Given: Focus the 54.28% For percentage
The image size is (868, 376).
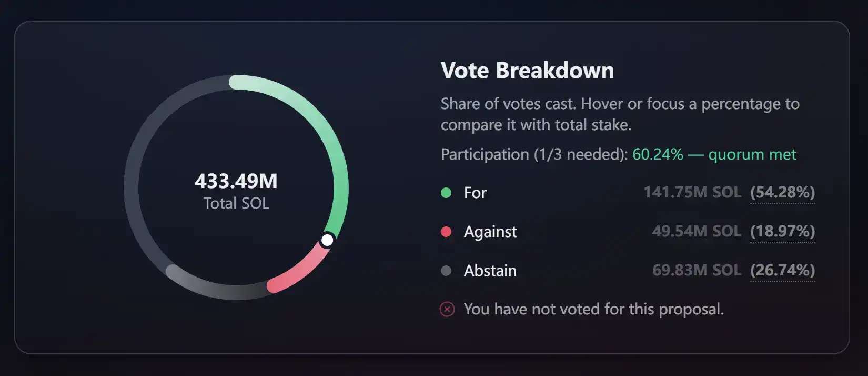Looking at the screenshot, I should coord(782,192).
